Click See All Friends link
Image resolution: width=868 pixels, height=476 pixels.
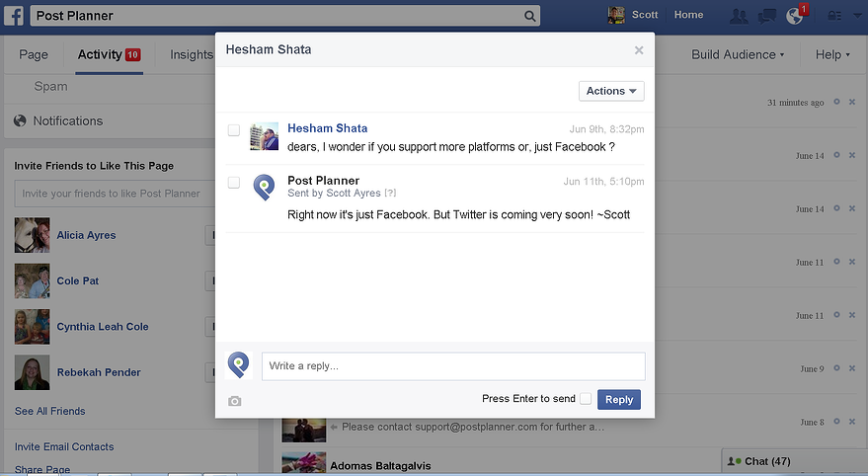49,411
